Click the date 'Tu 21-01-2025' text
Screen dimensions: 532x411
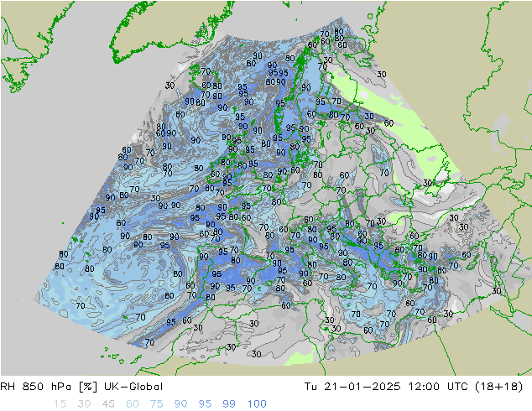(x=352, y=387)
